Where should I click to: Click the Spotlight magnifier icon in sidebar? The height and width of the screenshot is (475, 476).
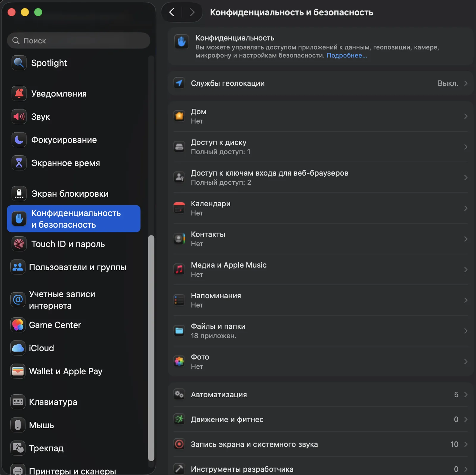(19, 63)
